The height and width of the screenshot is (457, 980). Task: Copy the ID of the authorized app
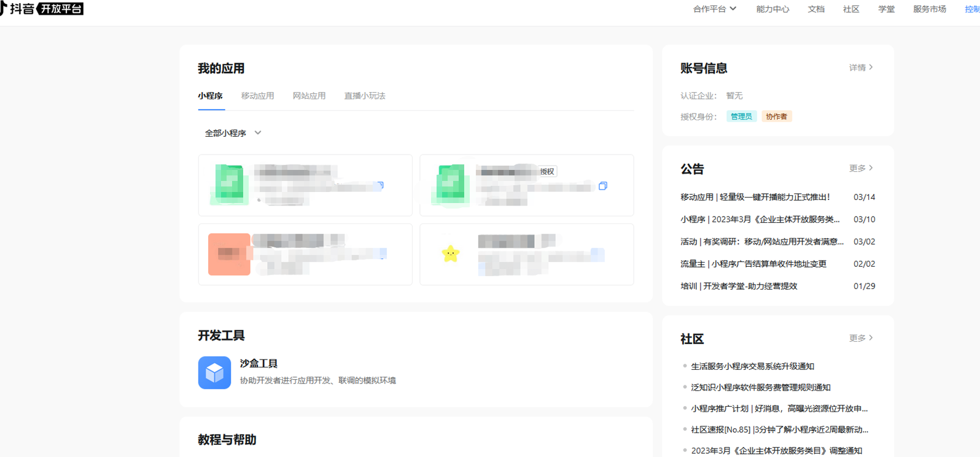tap(603, 186)
